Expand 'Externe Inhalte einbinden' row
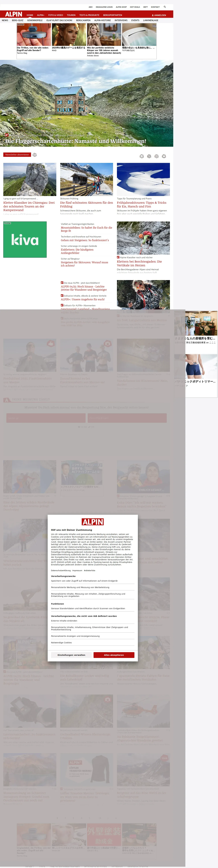The width and height of the screenshot is (218, 868). tap(93, 621)
